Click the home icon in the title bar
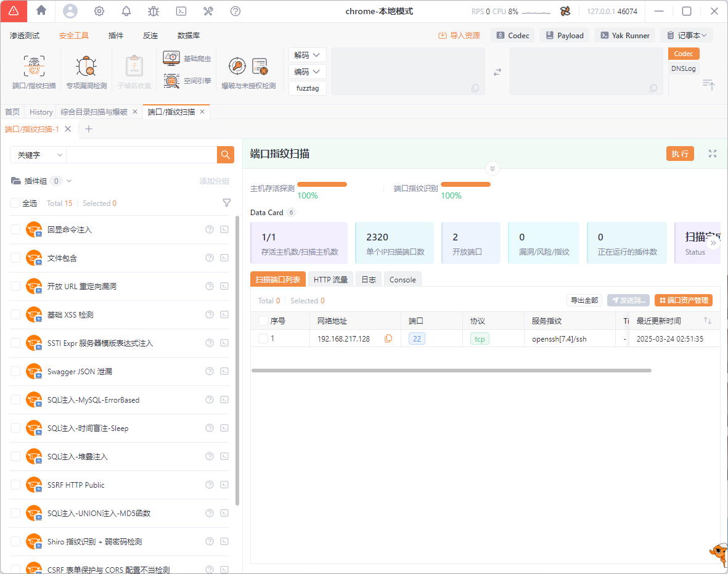 pyautogui.click(x=41, y=10)
